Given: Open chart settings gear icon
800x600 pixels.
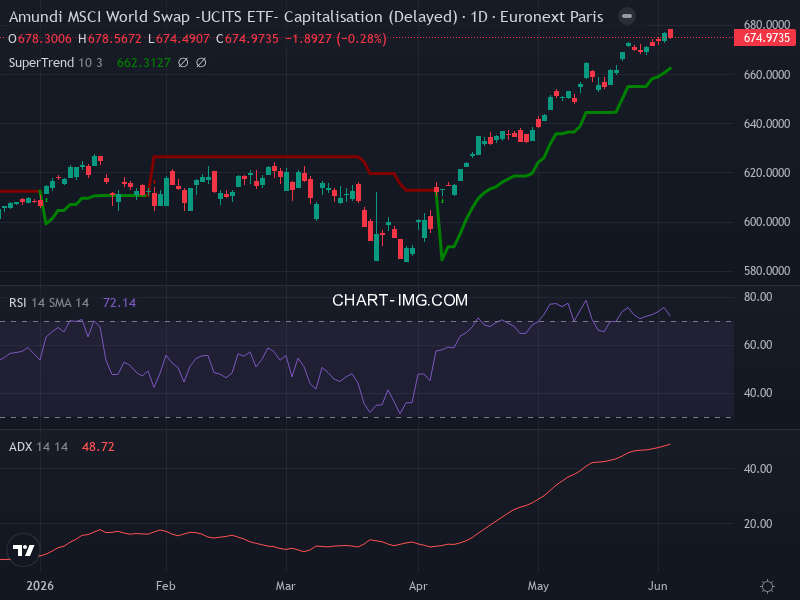Looking at the screenshot, I should [x=767, y=586].
